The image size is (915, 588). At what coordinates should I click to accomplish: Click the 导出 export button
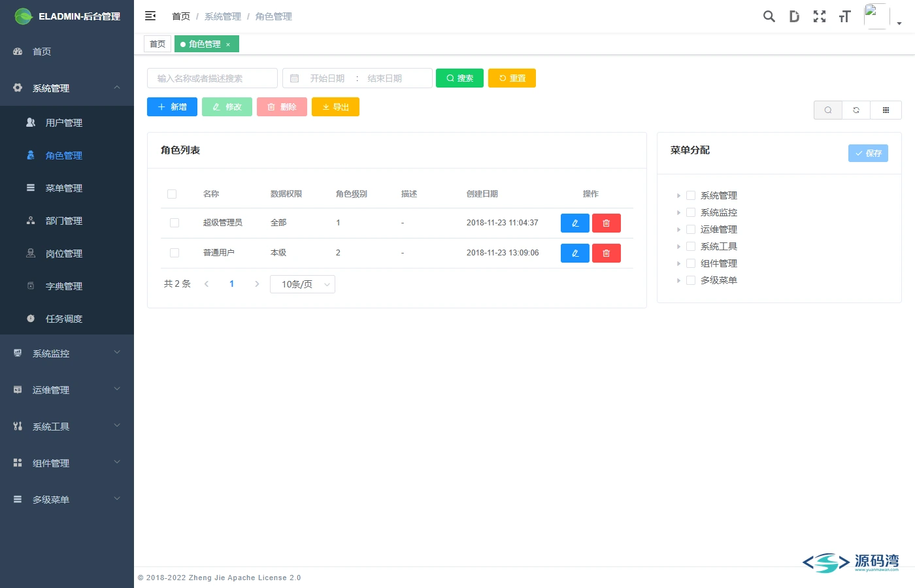click(335, 107)
